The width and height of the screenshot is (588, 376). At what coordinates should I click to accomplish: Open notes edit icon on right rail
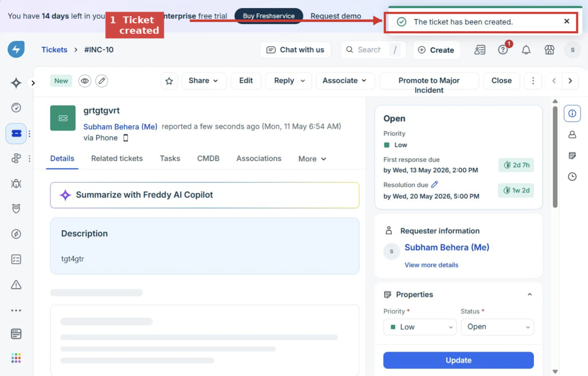572,156
